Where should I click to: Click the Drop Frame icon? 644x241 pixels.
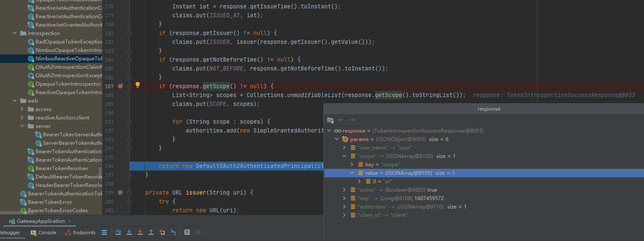point(162,233)
